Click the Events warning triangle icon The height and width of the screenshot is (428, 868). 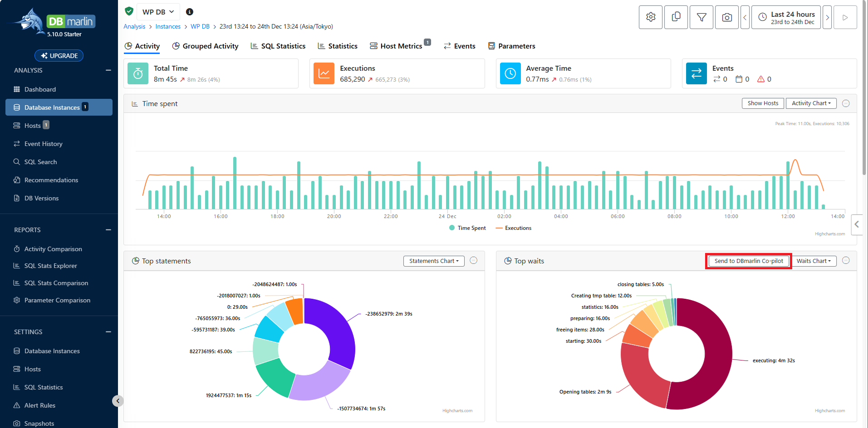pyautogui.click(x=761, y=79)
